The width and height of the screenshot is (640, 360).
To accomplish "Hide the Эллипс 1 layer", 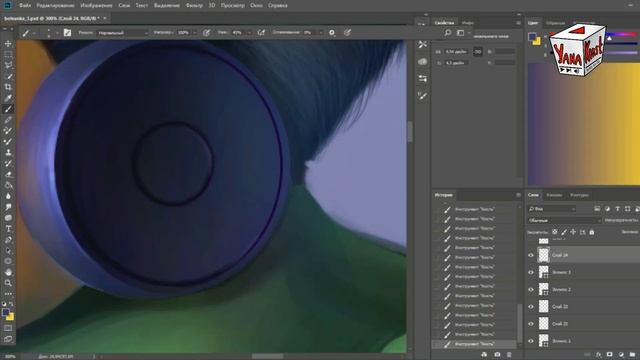I will [531, 341].
